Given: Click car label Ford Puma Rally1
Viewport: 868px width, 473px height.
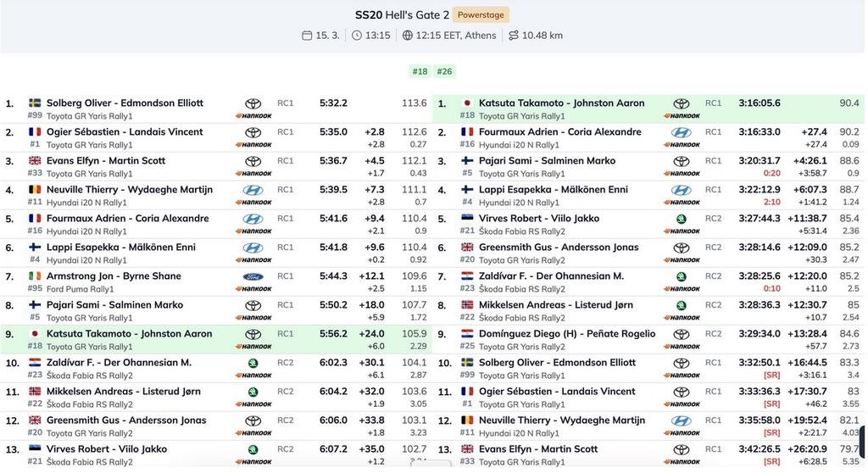Looking at the screenshot, I should coord(81,288).
